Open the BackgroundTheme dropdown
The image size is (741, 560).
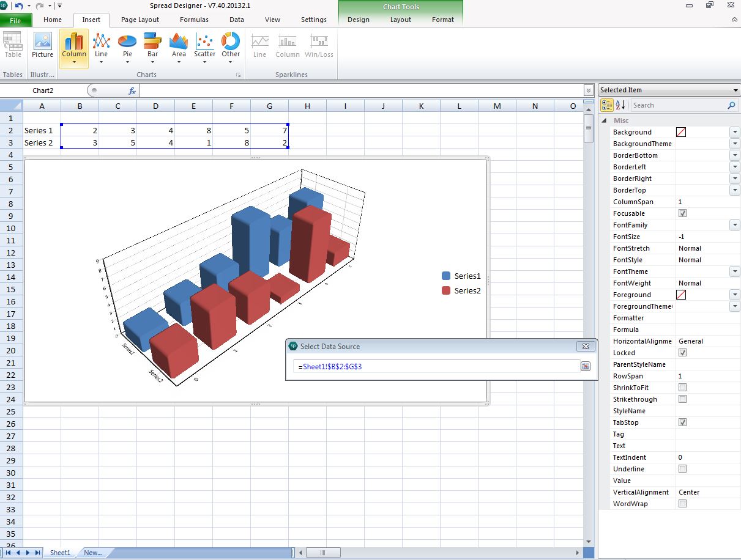click(x=734, y=144)
